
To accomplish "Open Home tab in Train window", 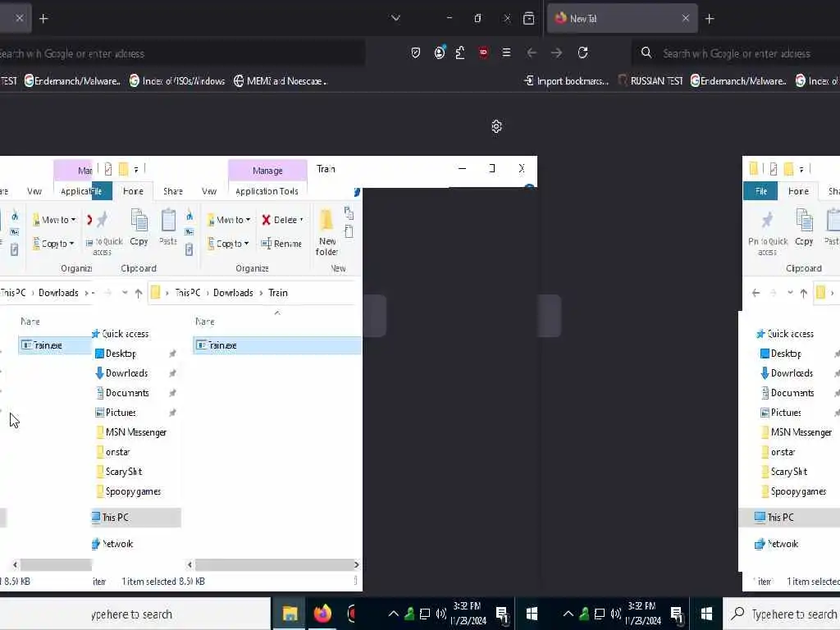I will tap(133, 191).
